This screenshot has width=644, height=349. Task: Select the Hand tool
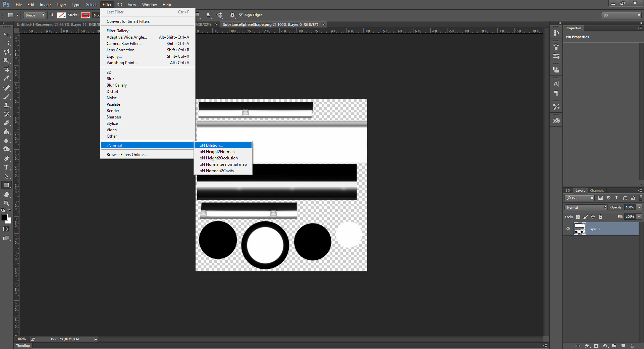pos(6,195)
